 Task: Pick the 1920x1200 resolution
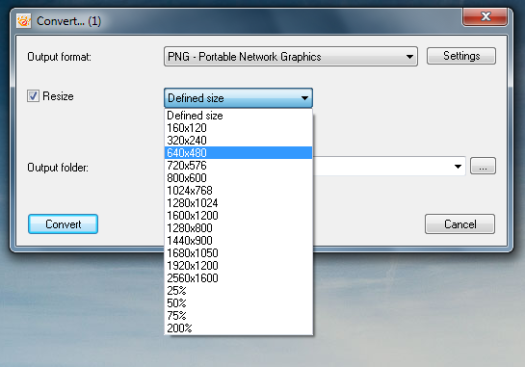click(238, 266)
